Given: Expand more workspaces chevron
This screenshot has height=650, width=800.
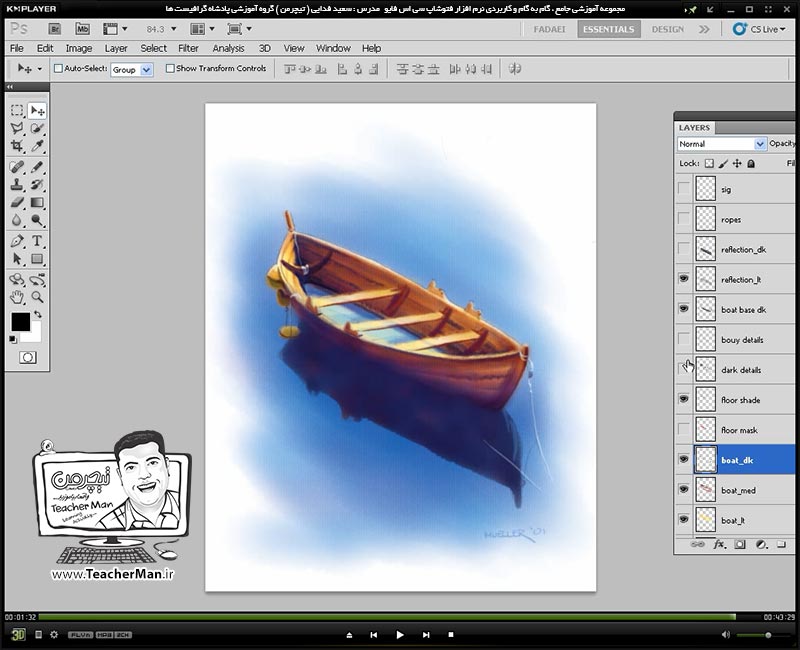Looking at the screenshot, I should [x=704, y=29].
